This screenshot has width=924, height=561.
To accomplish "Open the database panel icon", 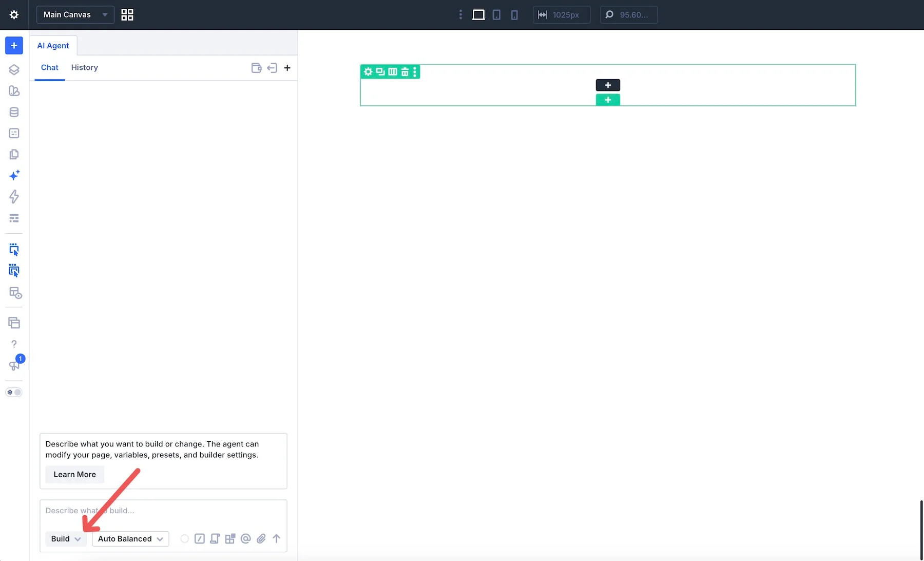I will (14, 112).
